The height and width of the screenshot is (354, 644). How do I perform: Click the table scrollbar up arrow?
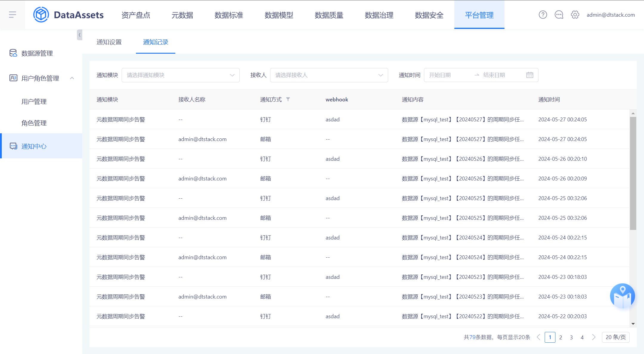click(x=633, y=113)
